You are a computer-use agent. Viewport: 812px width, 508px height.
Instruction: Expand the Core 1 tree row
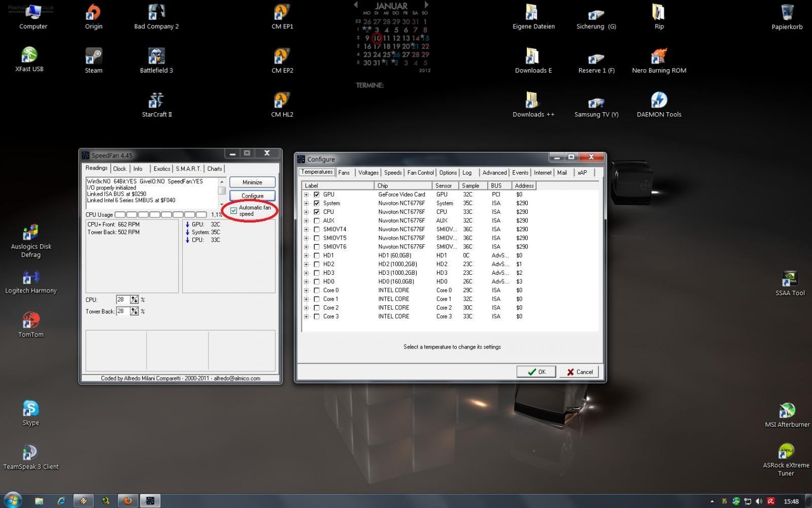tap(306, 299)
